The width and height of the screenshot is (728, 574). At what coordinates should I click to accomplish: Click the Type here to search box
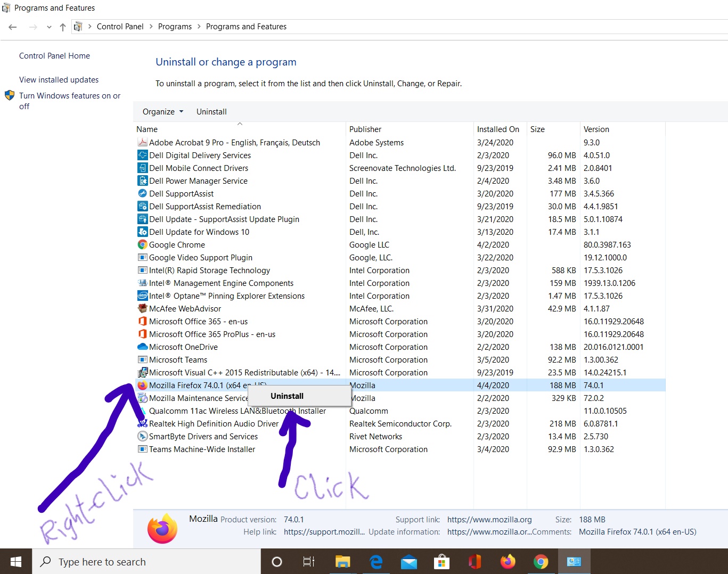click(146, 562)
